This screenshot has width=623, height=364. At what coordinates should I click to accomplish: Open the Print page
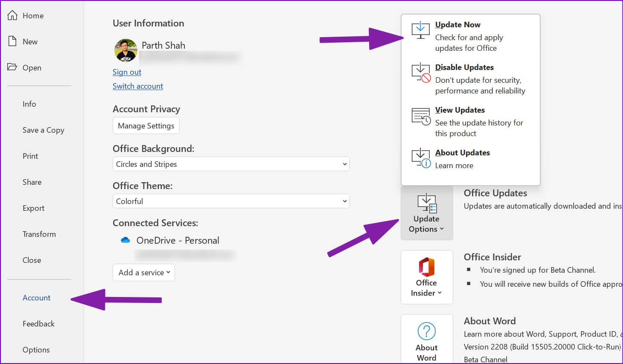point(30,156)
